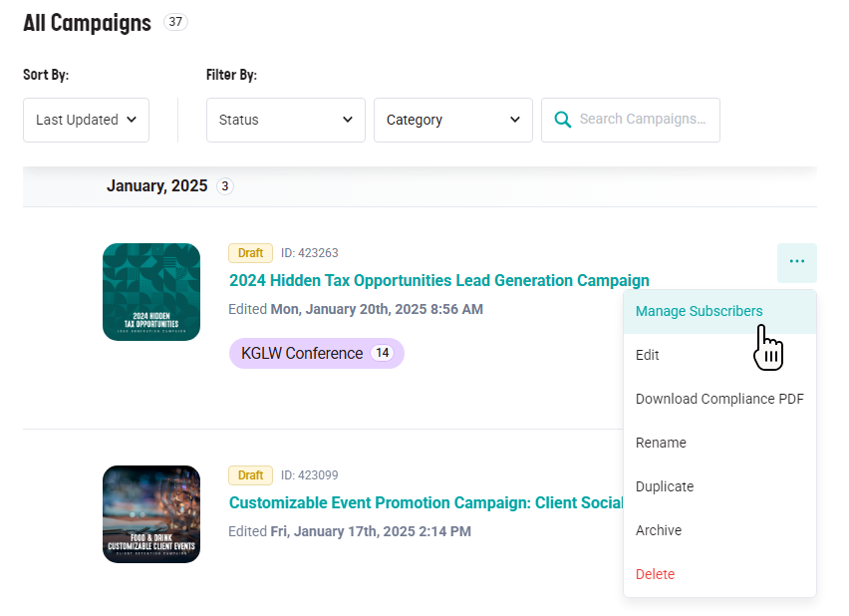
Task: Type in the Search Campaigns field
Action: click(x=643, y=120)
